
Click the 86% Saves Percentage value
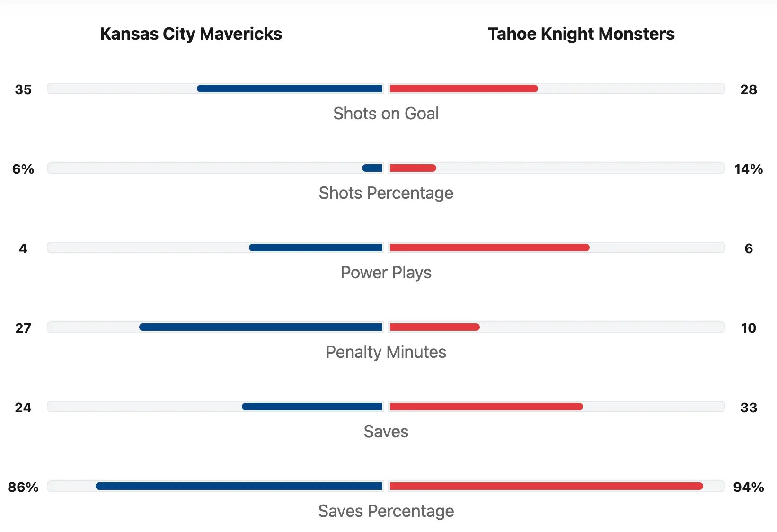coord(23,487)
